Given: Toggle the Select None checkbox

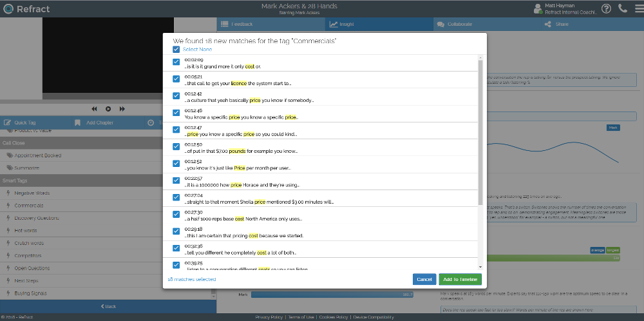Looking at the screenshot, I should 176,50.
